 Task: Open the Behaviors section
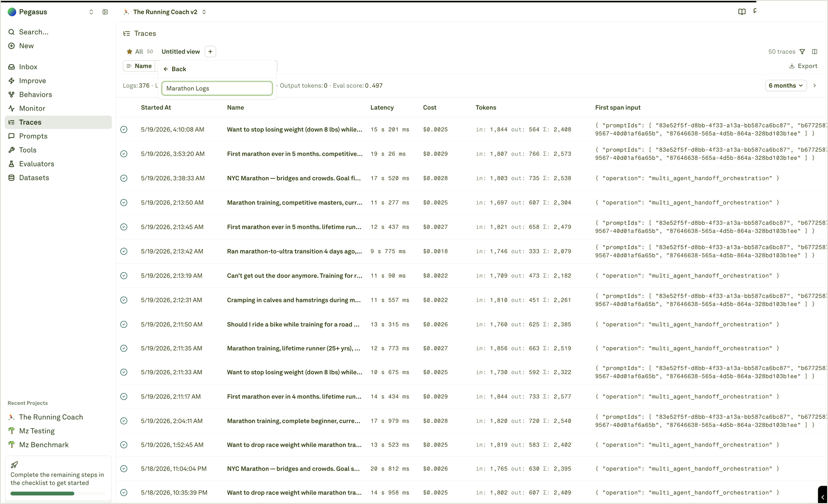click(58, 94)
